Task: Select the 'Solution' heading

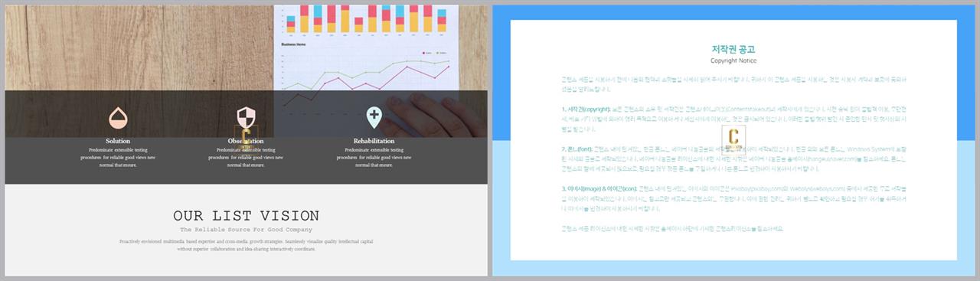Action: [x=118, y=141]
